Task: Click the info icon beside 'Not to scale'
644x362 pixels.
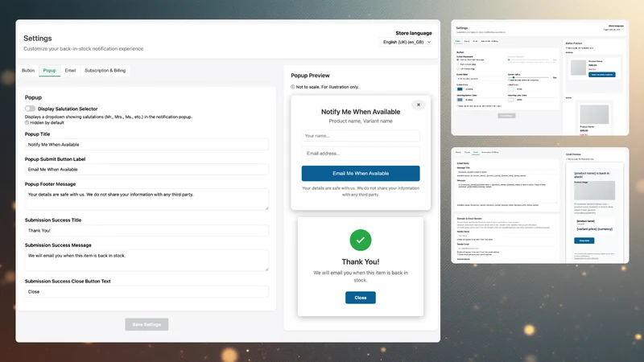Action: click(x=293, y=87)
